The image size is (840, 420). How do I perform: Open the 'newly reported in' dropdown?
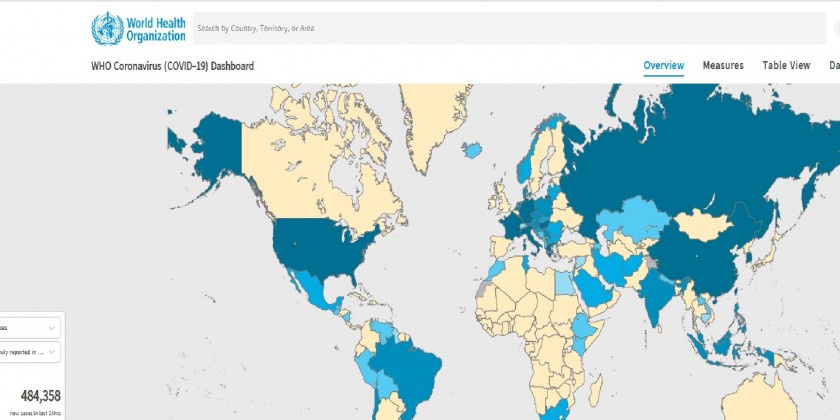click(x=30, y=352)
